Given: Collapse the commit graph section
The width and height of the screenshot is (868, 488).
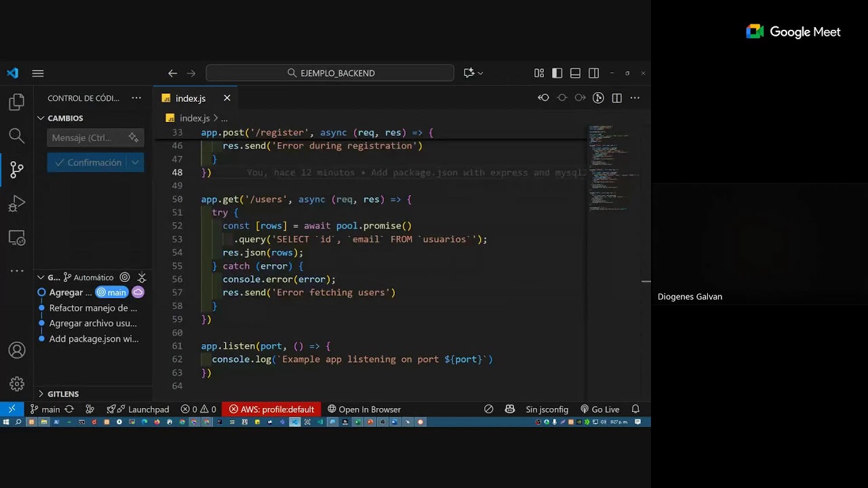Looking at the screenshot, I should [x=41, y=277].
